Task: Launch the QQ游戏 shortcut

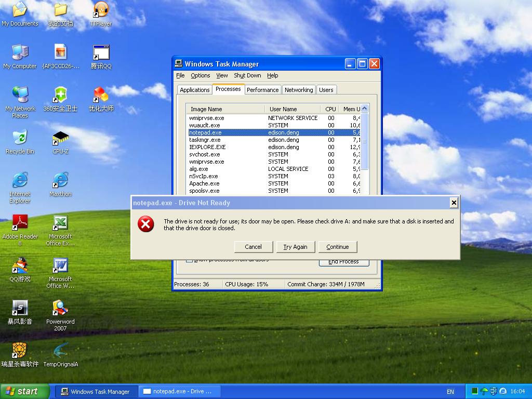Action: pyautogui.click(x=20, y=270)
